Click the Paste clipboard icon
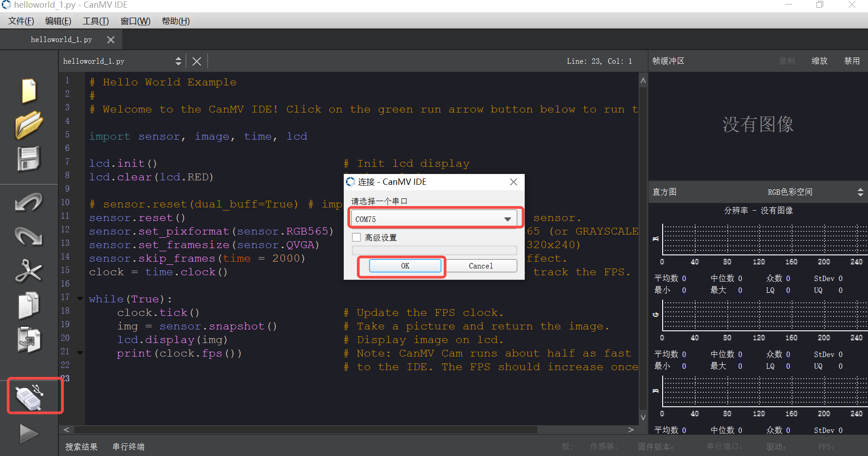 [x=29, y=339]
